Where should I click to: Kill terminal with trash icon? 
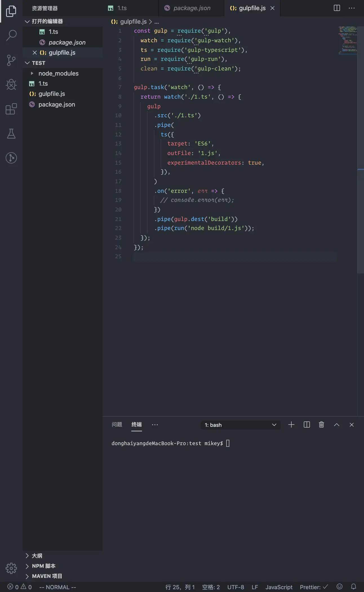[321, 425]
